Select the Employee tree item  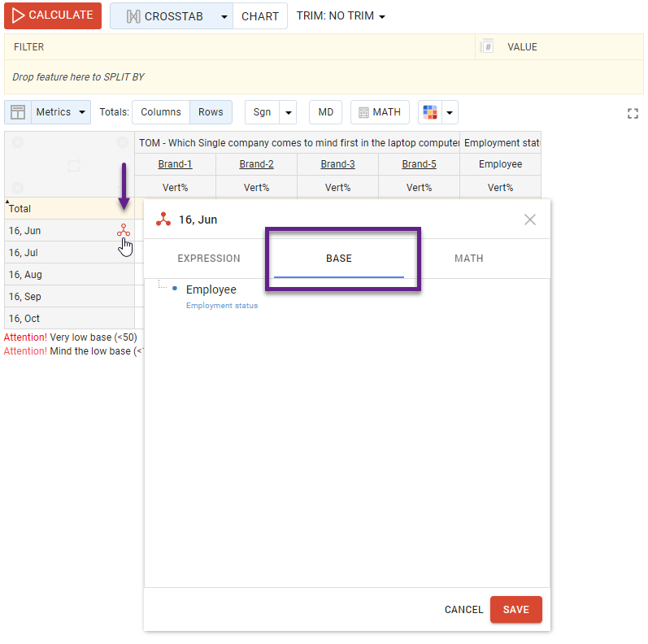pos(211,289)
